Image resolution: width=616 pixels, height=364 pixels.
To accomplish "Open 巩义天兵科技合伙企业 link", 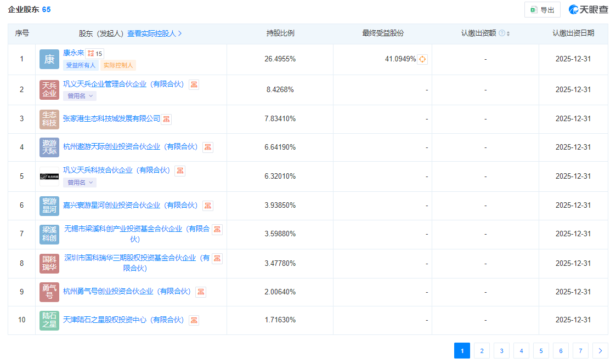I will (116, 170).
